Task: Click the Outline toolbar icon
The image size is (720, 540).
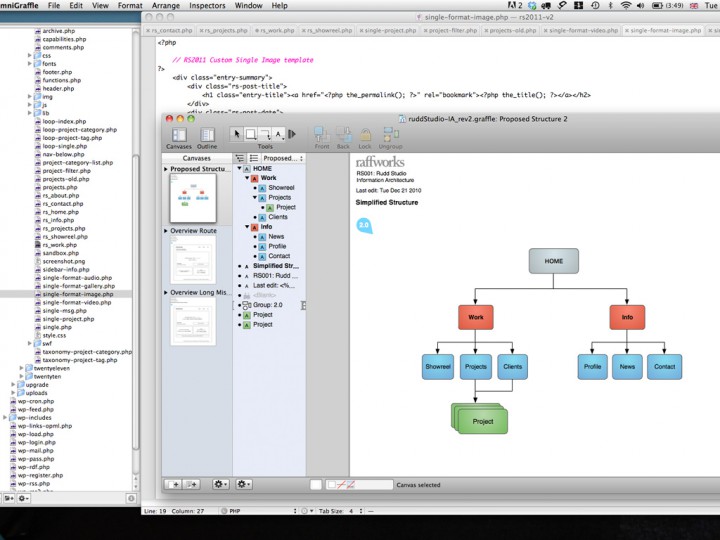Action: pyautogui.click(x=207, y=135)
